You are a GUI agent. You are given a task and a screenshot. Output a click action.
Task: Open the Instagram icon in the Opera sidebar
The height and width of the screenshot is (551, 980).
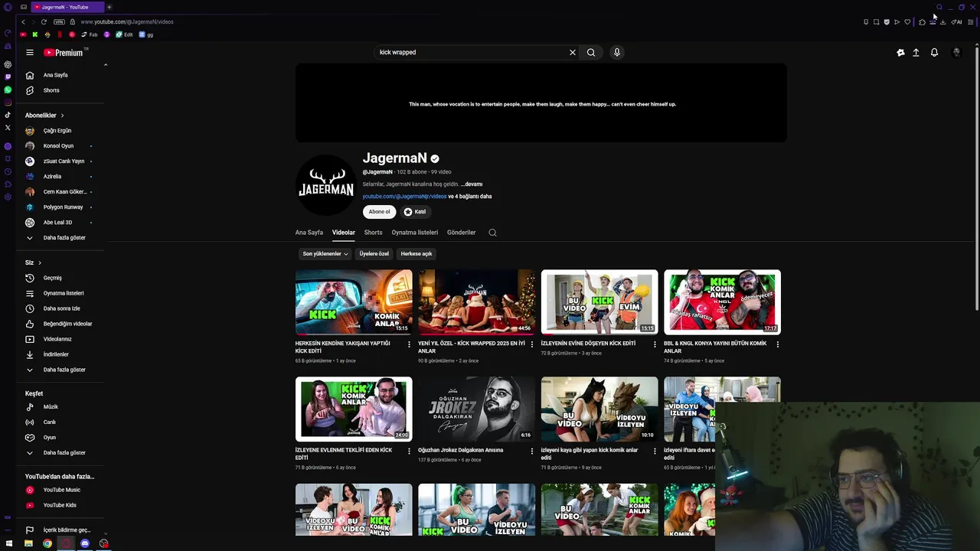click(x=8, y=103)
